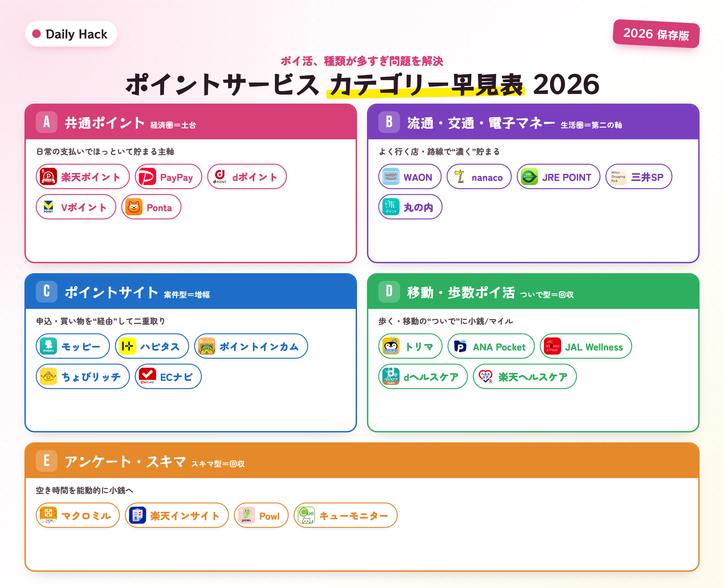Click the JAL Wellness red icon
Screen dimensions: 724x588
point(552,346)
